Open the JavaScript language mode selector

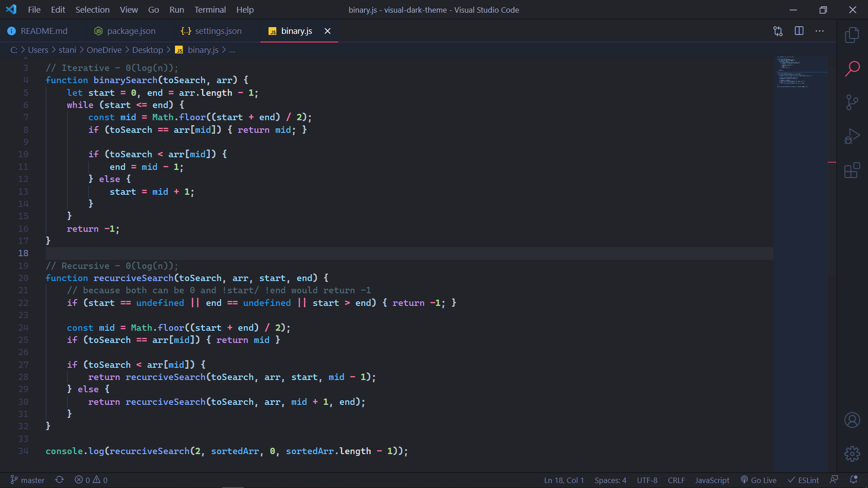(712, 480)
